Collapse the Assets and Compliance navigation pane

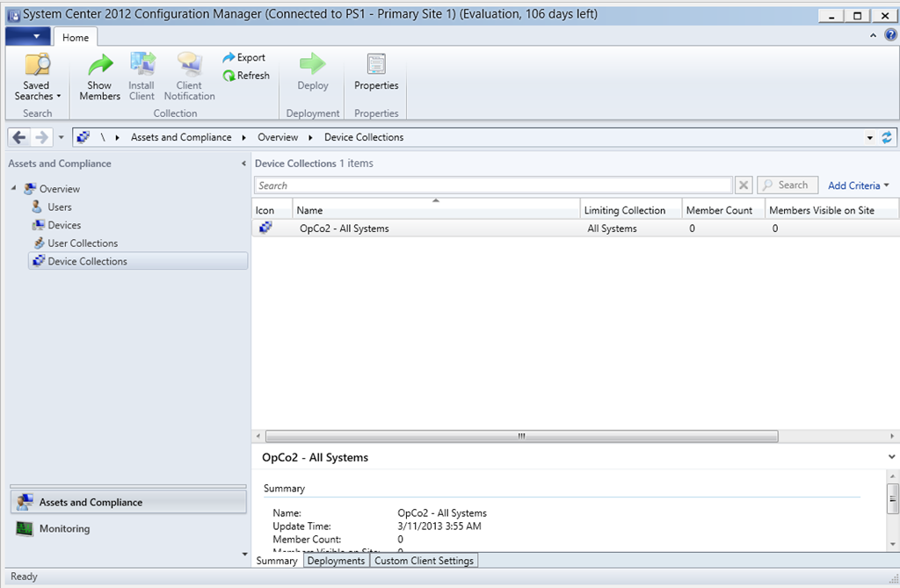[x=243, y=163]
